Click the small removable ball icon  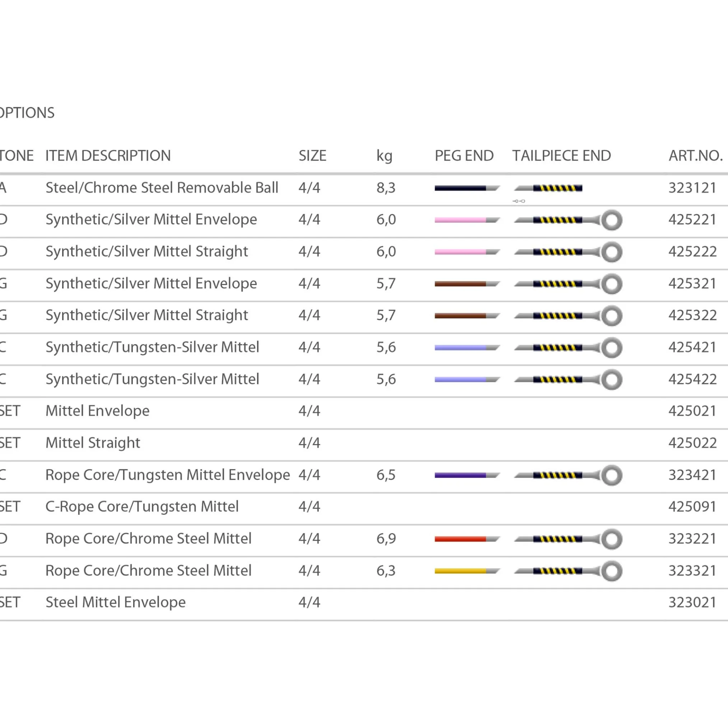pos(519,201)
